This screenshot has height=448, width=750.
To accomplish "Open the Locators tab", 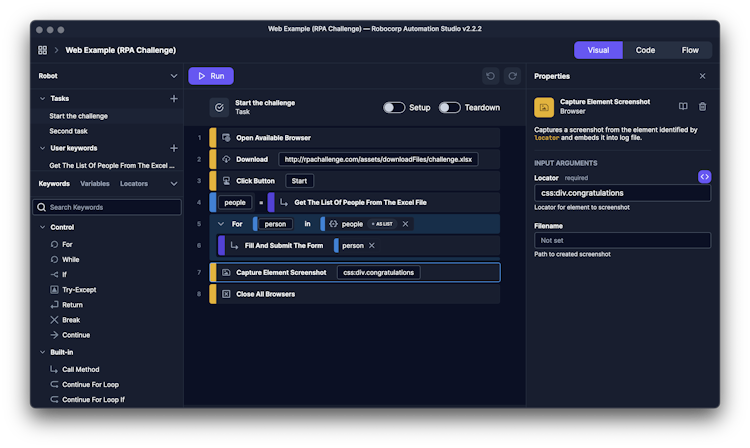I will click(x=134, y=184).
